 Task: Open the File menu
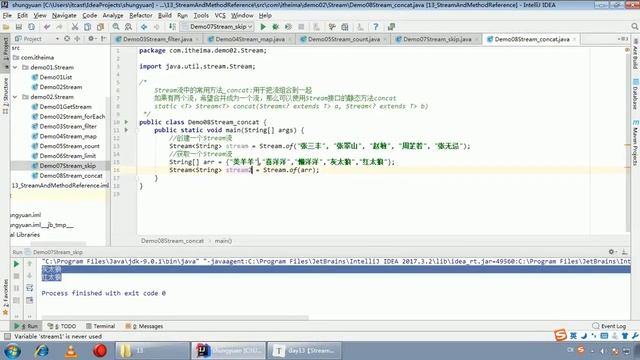pos(7,16)
